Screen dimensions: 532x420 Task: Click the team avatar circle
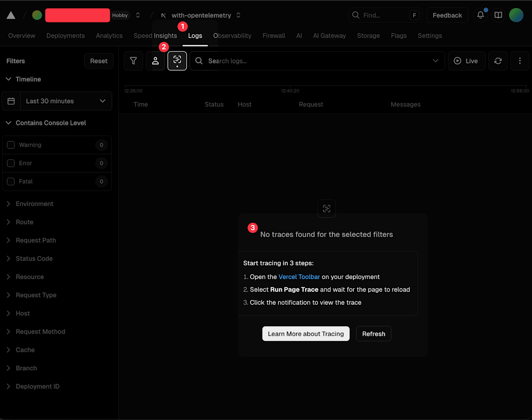tap(37, 15)
